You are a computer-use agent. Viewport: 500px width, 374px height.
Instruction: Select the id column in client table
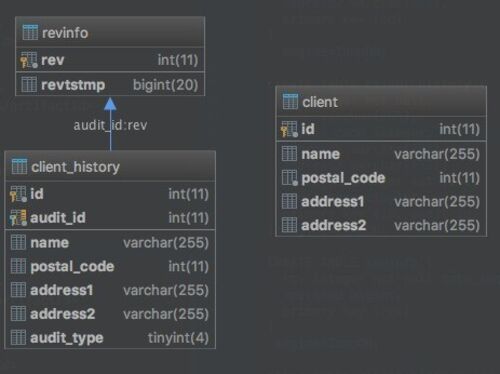pos(308,129)
